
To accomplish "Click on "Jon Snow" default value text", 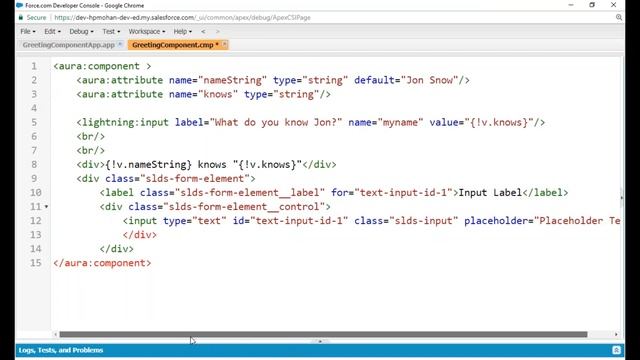I will [429, 80].
